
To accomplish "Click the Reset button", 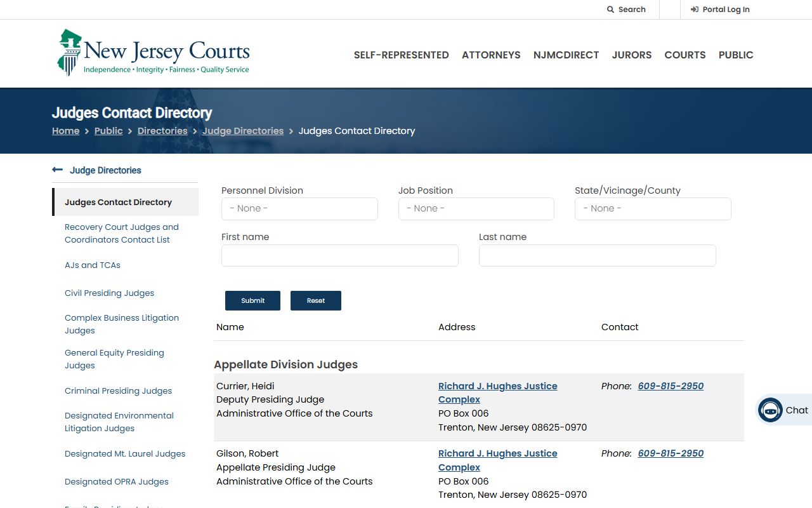I will pos(316,300).
